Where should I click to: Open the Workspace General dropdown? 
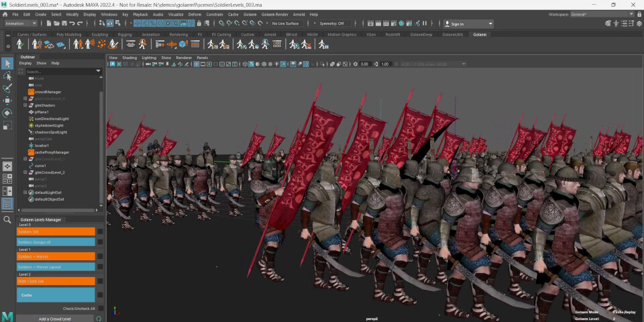602,14
